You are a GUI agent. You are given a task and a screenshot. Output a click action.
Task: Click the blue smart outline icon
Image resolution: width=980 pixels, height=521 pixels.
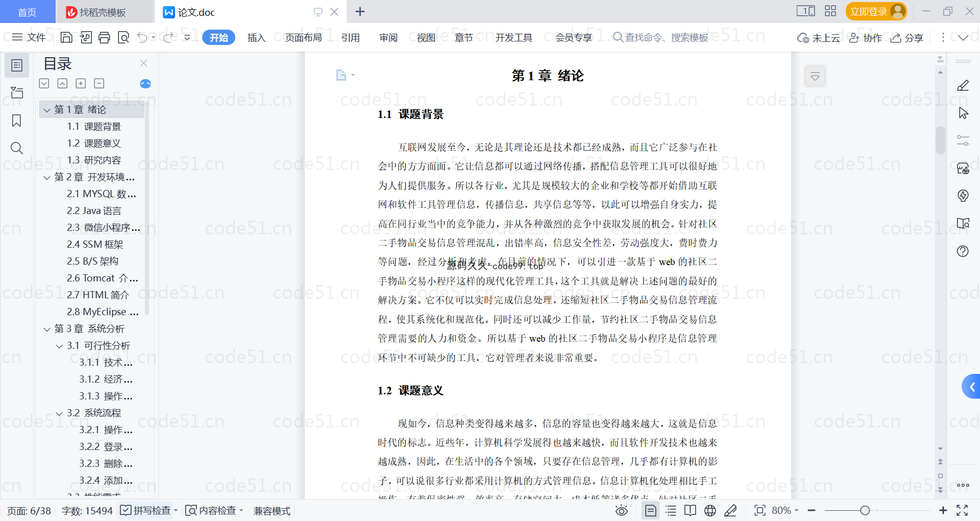[145, 84]
